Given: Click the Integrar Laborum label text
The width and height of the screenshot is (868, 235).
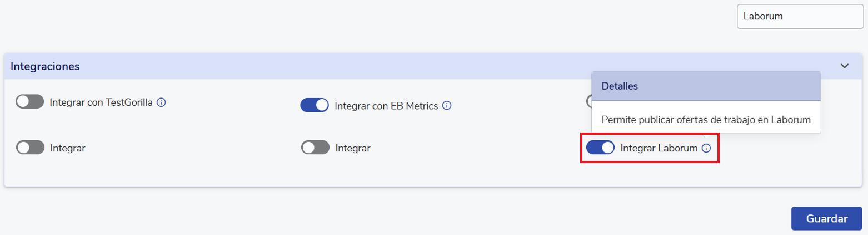Looking at the screenshot, I should pos(659,148).
